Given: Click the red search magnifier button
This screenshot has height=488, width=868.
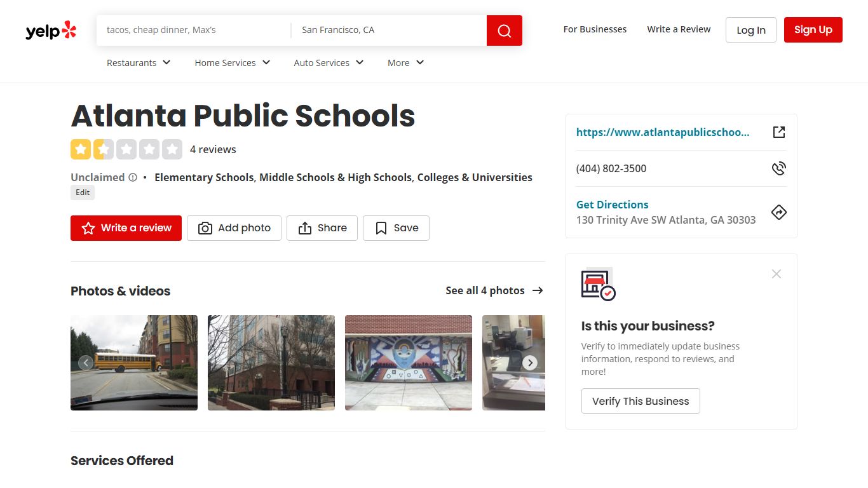Looking at the screenshot, I should click(505, 30).
